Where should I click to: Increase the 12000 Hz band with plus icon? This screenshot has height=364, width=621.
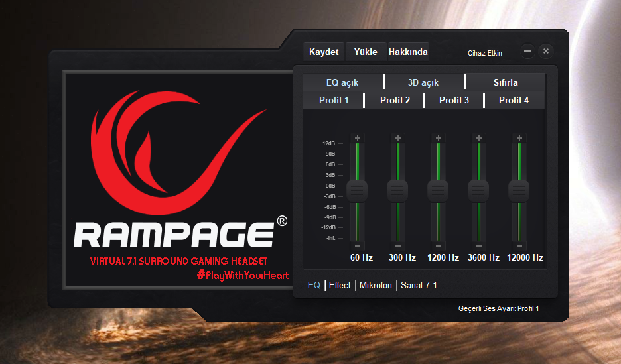[519, 138]
